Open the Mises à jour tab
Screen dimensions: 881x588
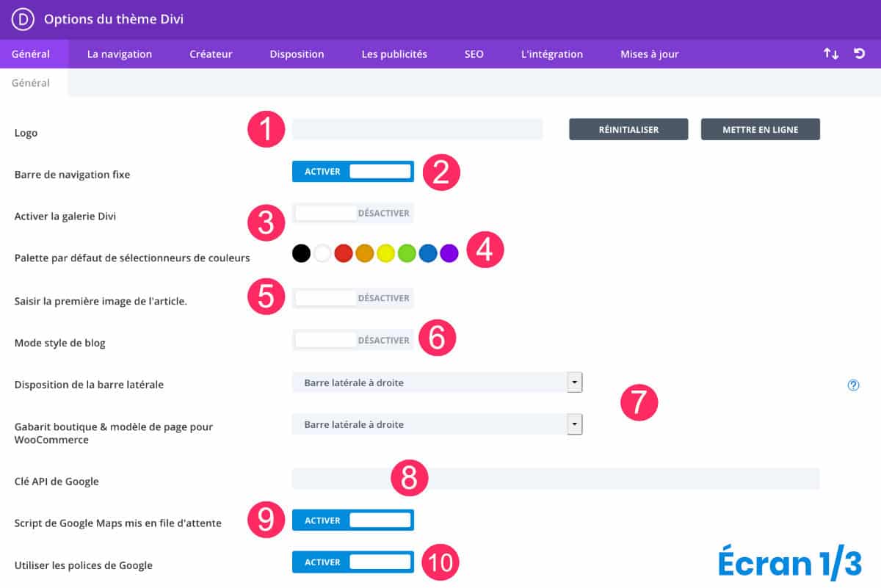pos(650,54)
